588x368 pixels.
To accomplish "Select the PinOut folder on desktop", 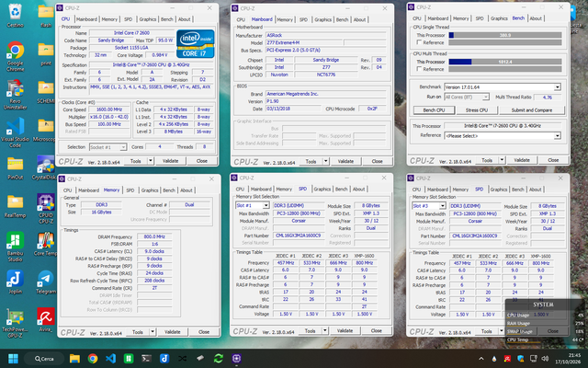I will click(x=15, y=168).
